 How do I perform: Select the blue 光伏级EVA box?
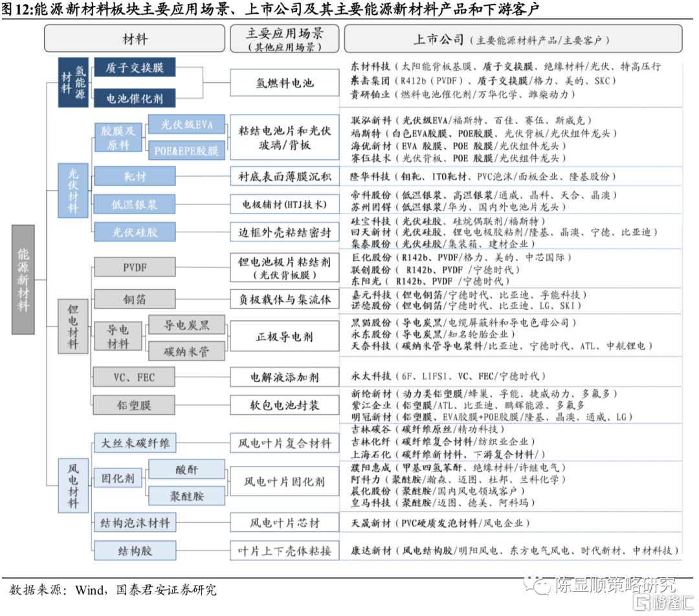coord(187,124)
